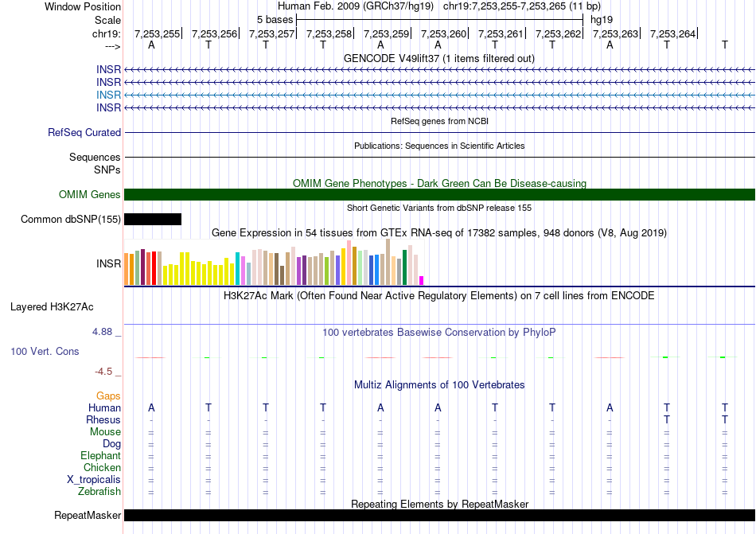Click the Common dbSNP(155) track label
Image resolution: width=756 pixels, height=534 pixels.
(71, 220)
